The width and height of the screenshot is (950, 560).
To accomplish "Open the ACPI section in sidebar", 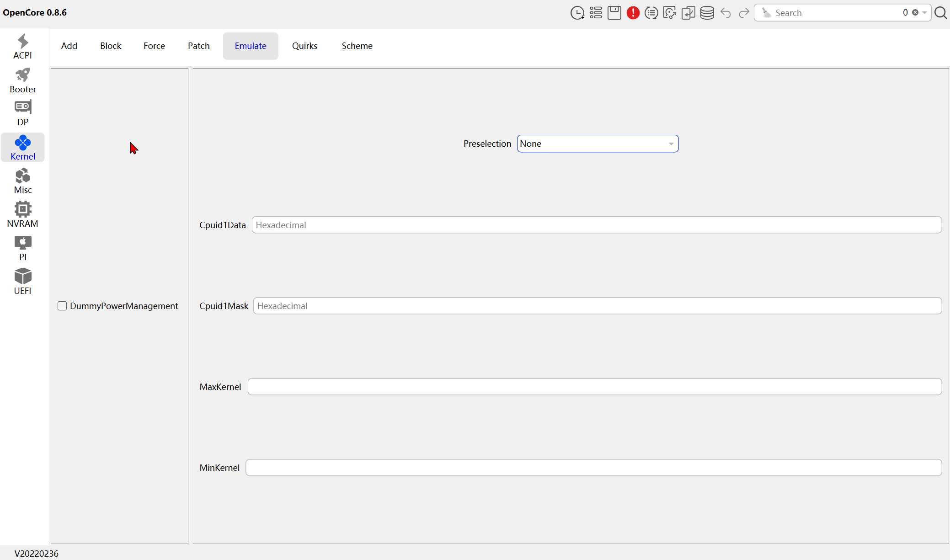I will coord(22,47).
